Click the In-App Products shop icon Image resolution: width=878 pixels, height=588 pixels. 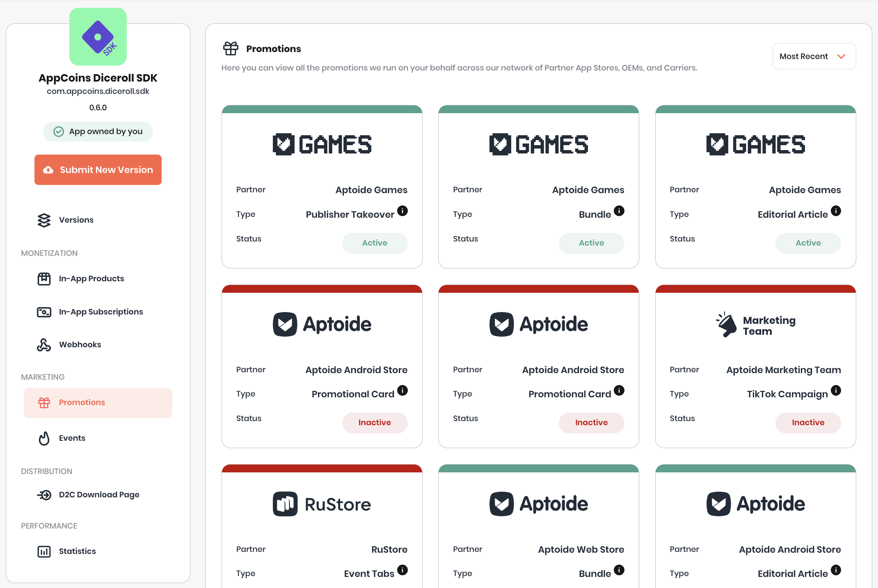click(44, 279)
